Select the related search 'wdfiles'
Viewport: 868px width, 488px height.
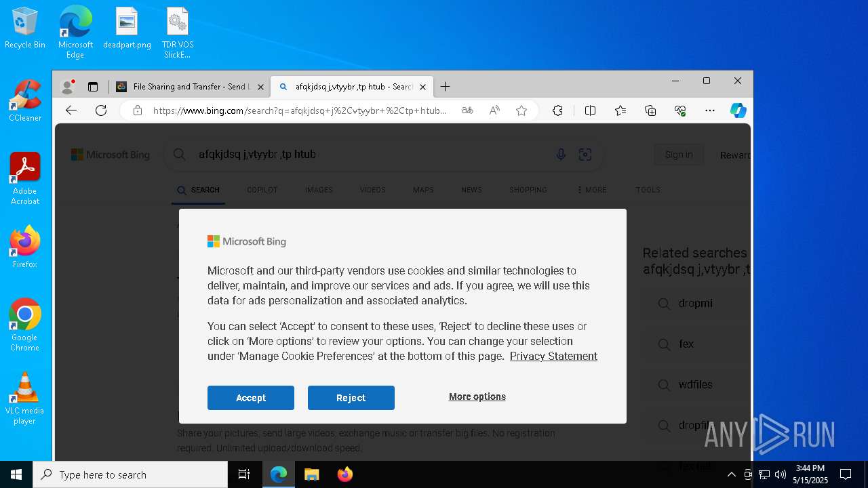(x=696, y=385)
